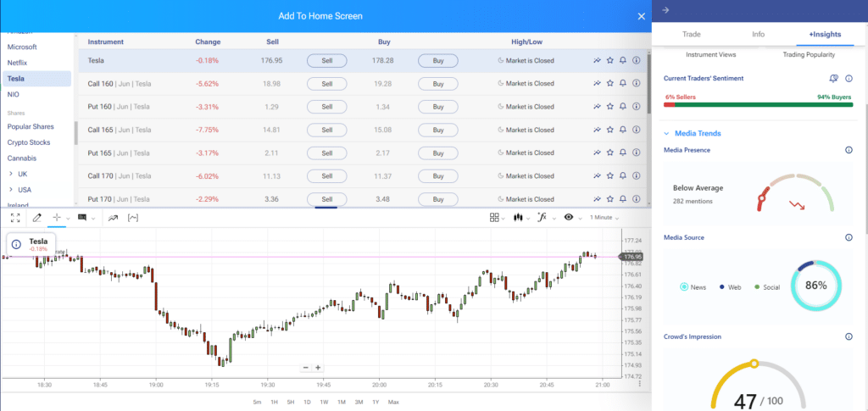Open chart more options dots

click(x=640, y=383)
